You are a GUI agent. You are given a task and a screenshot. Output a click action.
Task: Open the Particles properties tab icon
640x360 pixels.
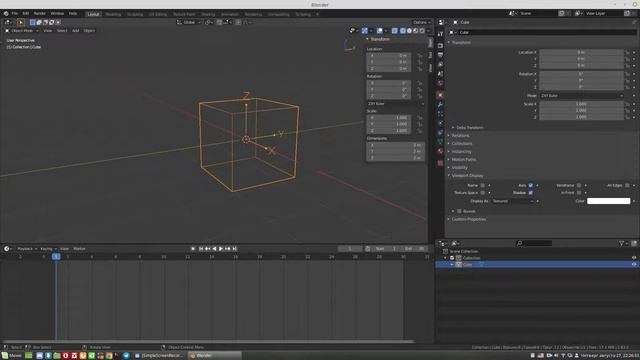point(440,114)
